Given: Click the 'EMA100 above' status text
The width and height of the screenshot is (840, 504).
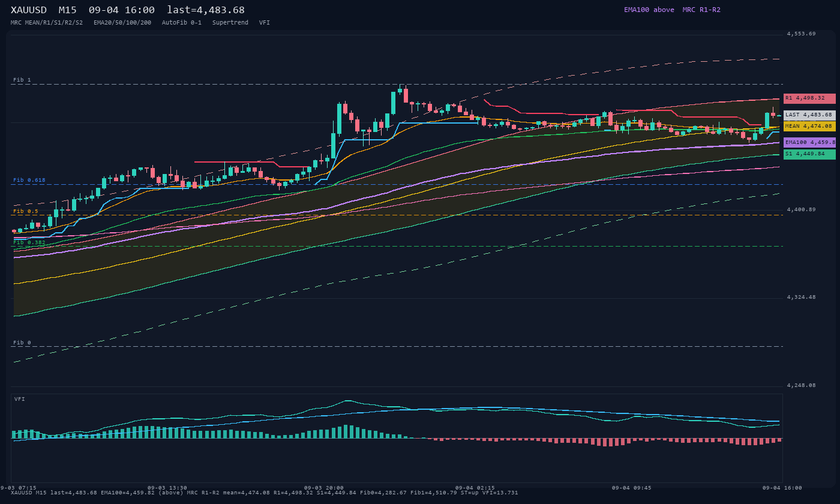Looking at the screenshot, I should tap(649, 10).
